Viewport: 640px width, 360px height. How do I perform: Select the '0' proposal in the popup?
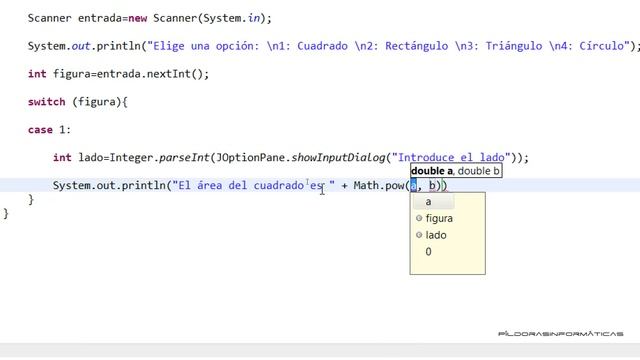pos(428,251)
